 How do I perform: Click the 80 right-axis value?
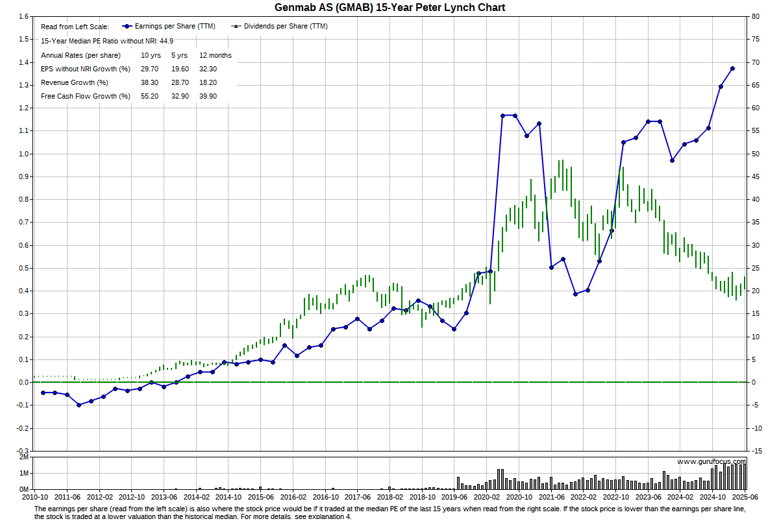pos(754,16)
